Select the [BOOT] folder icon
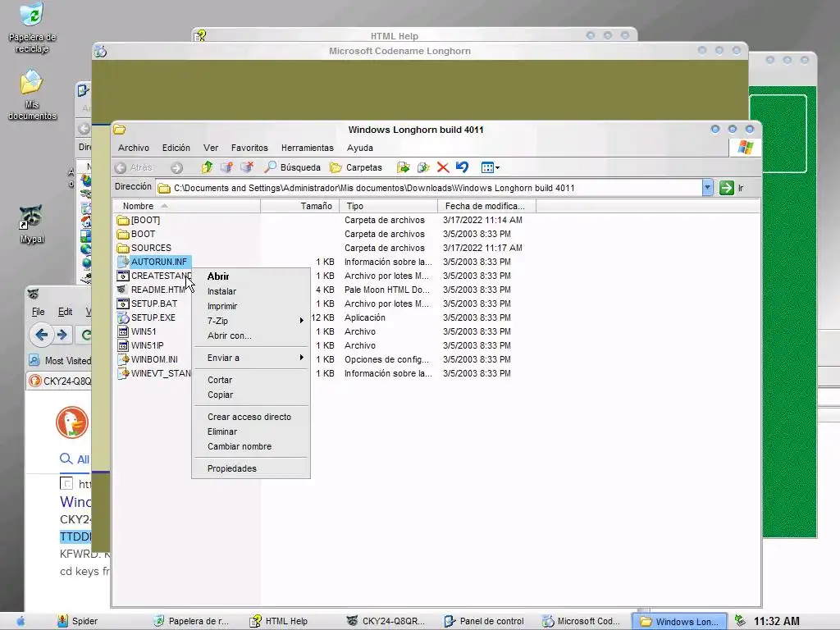Image resolution: width=840 pixels, height=630 pixels. tap(123, 220)
